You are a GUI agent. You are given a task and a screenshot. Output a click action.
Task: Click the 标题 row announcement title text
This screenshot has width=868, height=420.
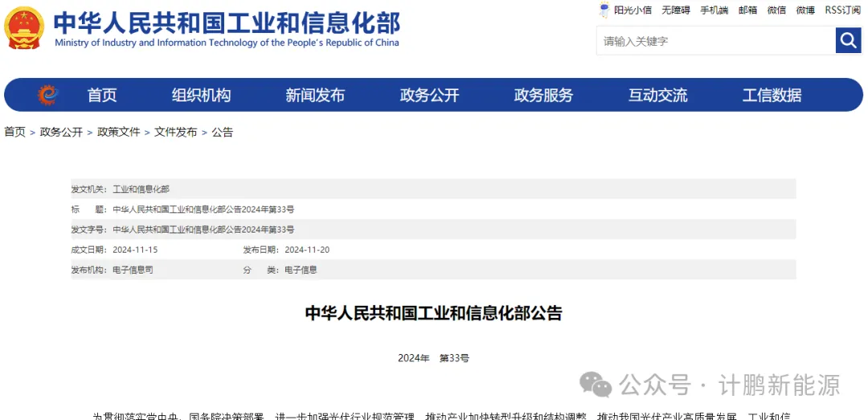(x=203, y=209)
